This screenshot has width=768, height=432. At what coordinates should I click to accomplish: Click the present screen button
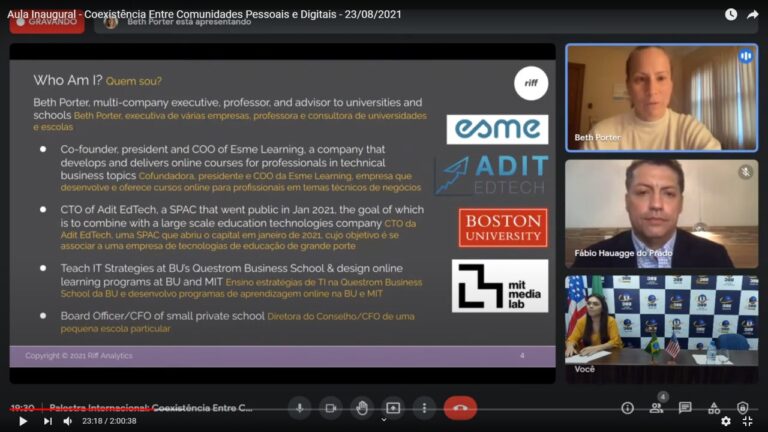coord(393,407)
